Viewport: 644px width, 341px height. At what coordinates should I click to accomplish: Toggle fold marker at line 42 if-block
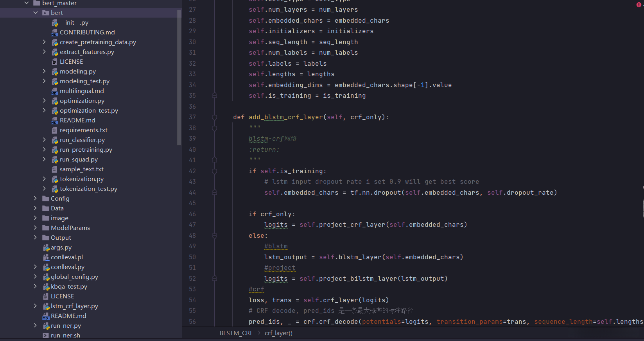(x=215, y=171)
